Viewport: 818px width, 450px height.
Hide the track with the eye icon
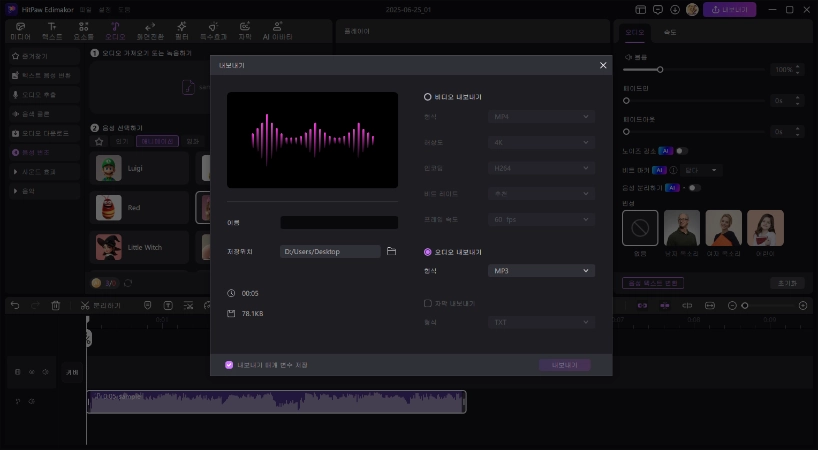tap(31, 372)
